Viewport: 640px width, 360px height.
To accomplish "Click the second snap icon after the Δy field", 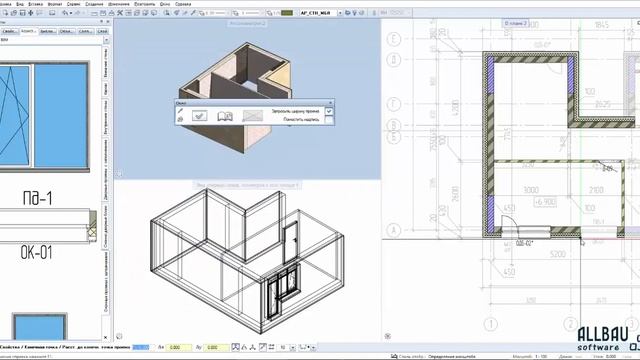I will click(x=244, y=347).
